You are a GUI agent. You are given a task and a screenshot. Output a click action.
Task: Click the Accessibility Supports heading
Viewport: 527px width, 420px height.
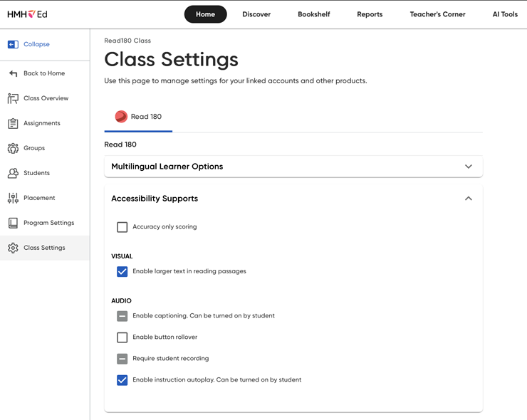(x=155, y=199)
